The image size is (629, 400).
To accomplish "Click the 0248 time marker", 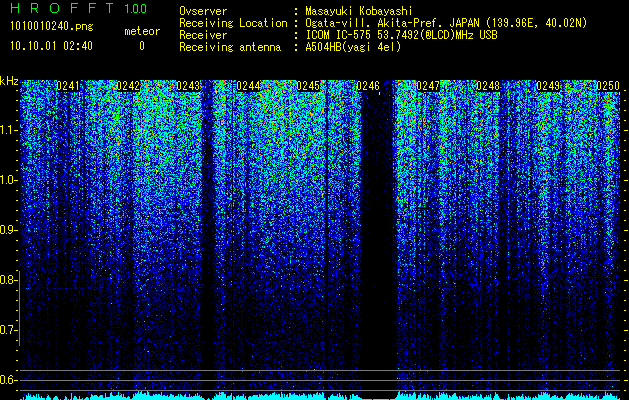I will point(488,86).
